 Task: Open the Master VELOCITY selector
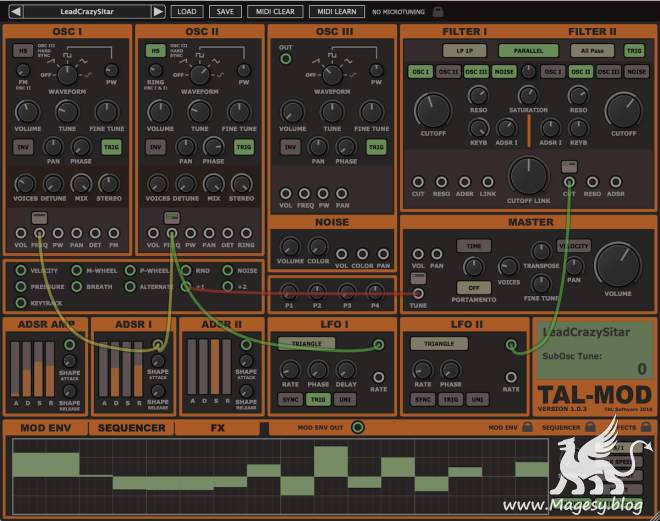tap(574, 246)
